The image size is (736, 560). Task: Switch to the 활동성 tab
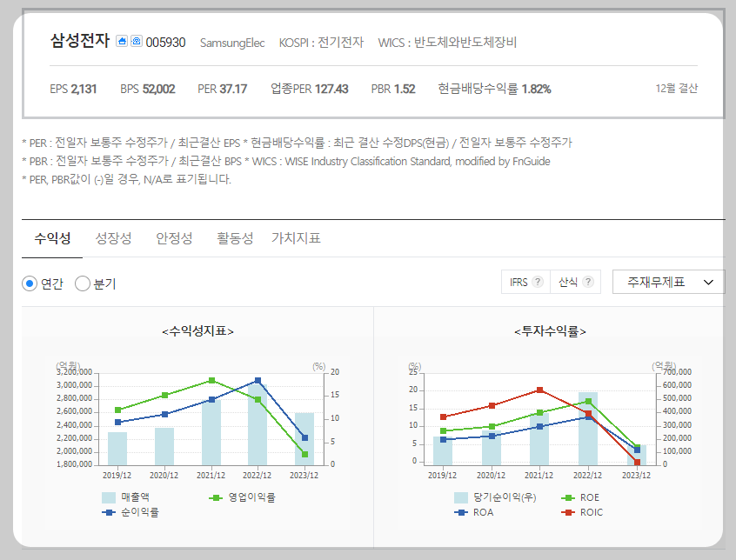click(235, 238)
